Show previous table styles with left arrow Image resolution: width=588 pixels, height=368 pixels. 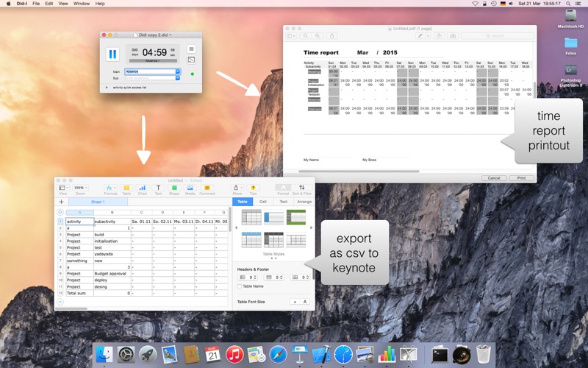[236, 227]
